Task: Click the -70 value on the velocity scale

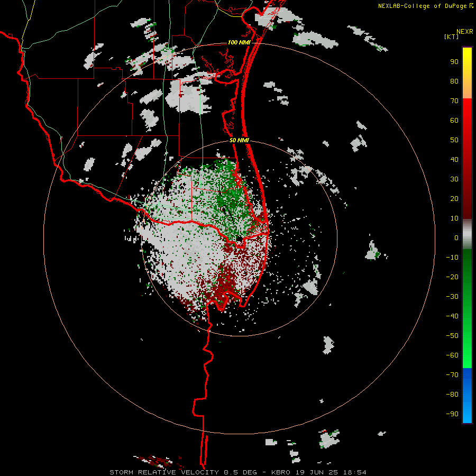Action: tap(452, 375)
